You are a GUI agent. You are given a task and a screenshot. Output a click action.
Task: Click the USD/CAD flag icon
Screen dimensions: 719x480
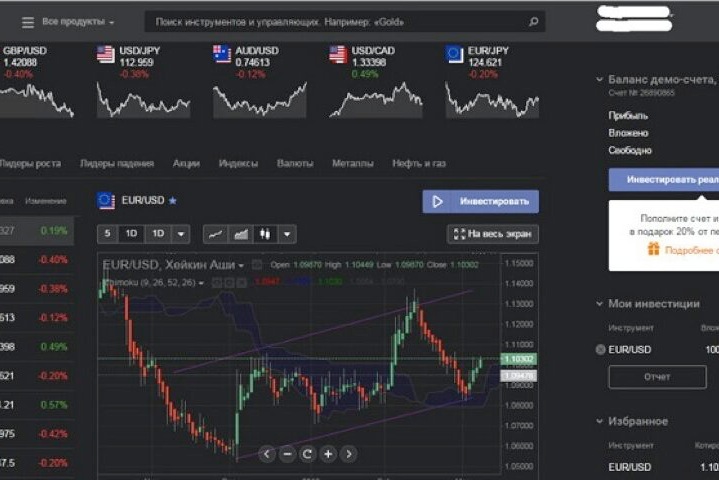click(338, 55)
